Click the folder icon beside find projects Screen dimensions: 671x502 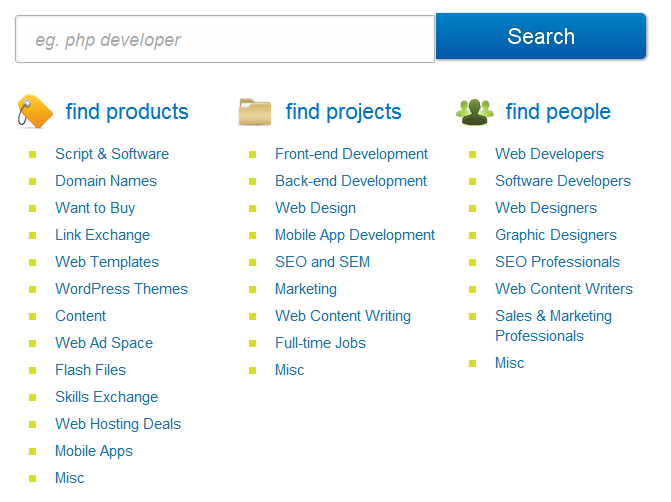255,111
